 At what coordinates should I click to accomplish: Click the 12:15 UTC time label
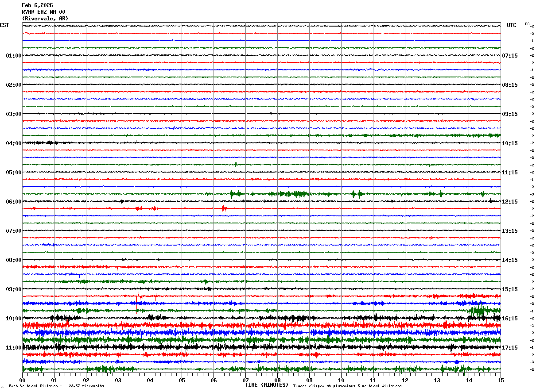tap(510, 202)
